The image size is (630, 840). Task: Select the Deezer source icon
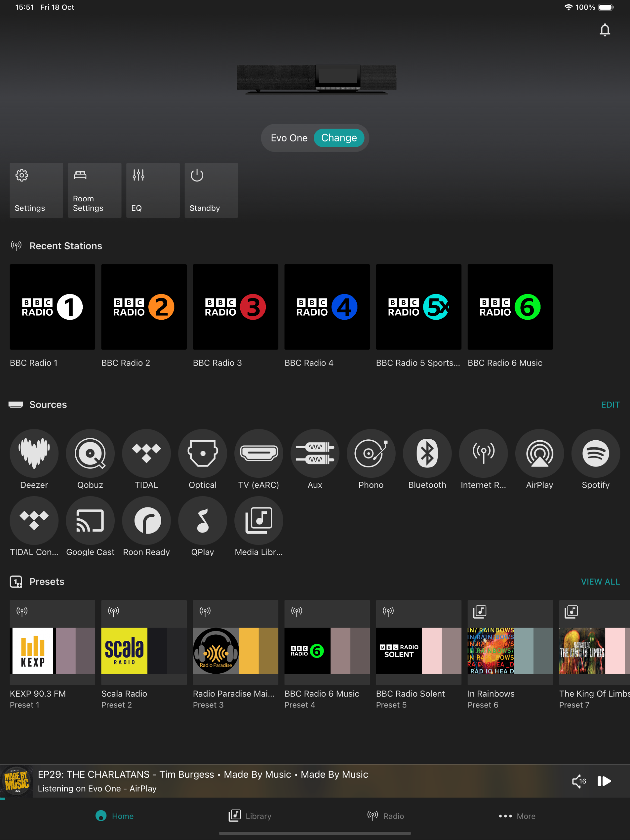click(34, 453)
